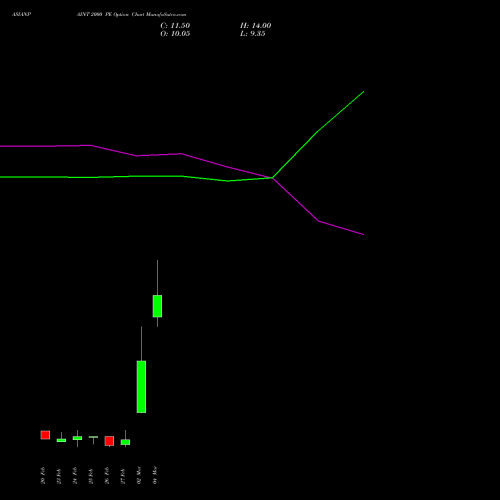The height and width of the screenshot is (500, 500).
Task: Select the red candle for 26 Feb
Action: [x=109, y=441]
